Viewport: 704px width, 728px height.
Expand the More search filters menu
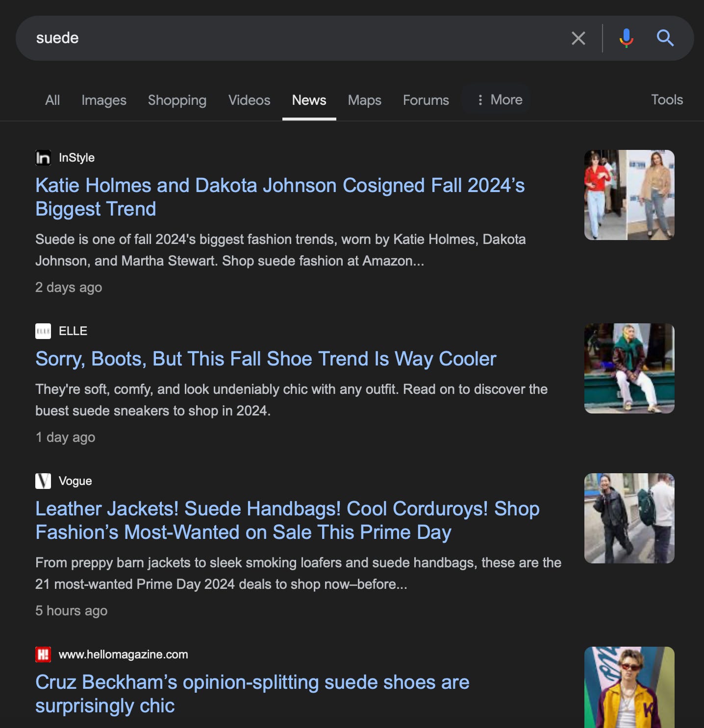tap(500, 100)
